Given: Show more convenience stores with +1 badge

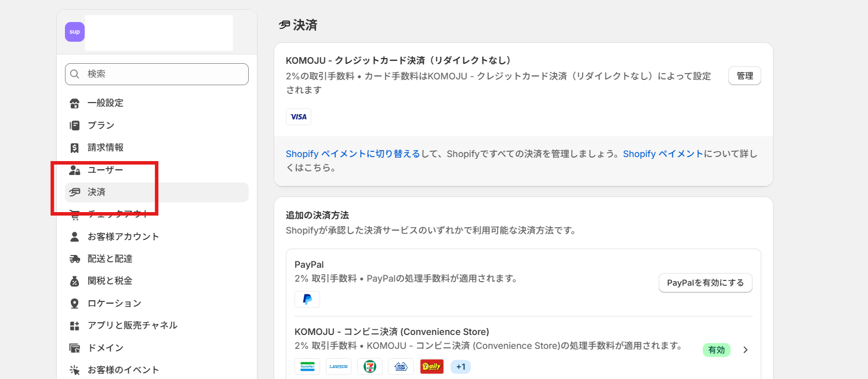Looking at the screenshot, I should coord(461,367).
